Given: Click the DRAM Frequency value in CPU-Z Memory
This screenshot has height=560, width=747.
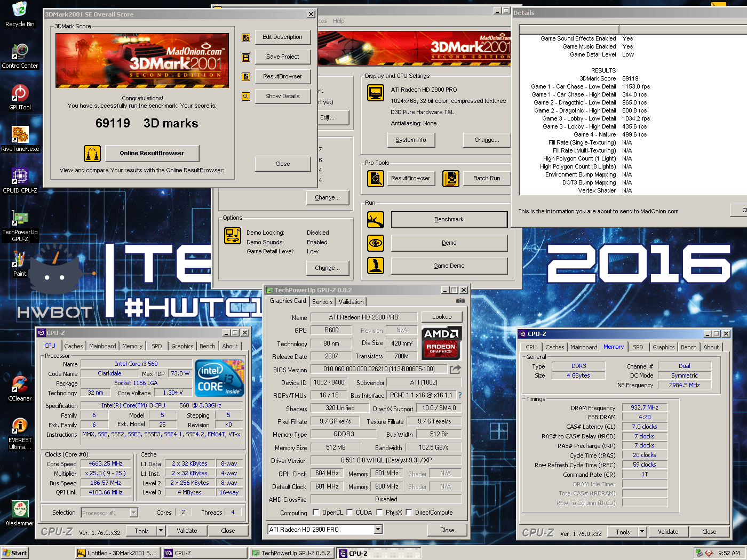Looking at the screenshot, I should coord(645,407).
